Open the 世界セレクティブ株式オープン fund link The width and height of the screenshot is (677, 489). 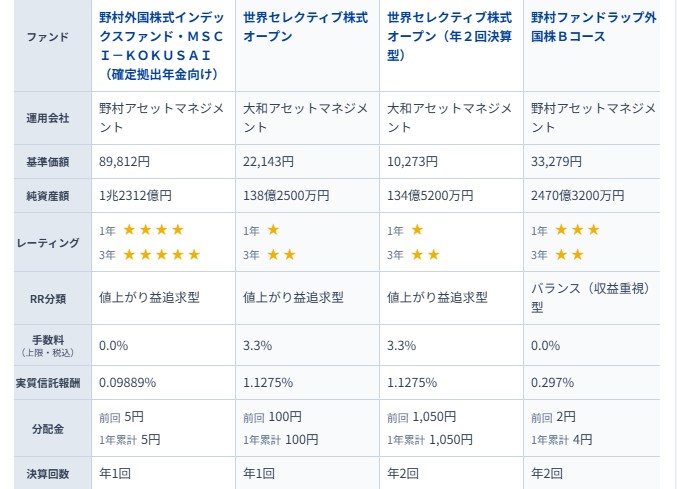(304, 27)
